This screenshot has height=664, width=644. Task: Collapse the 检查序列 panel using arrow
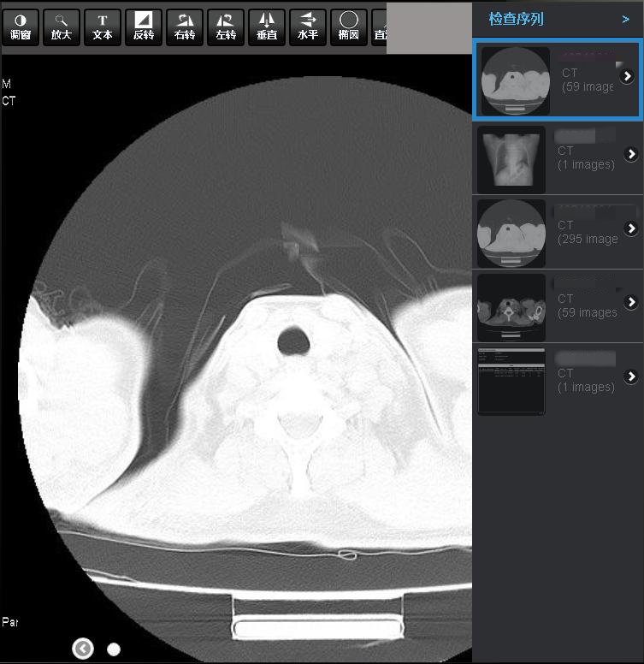coord(626,20)
